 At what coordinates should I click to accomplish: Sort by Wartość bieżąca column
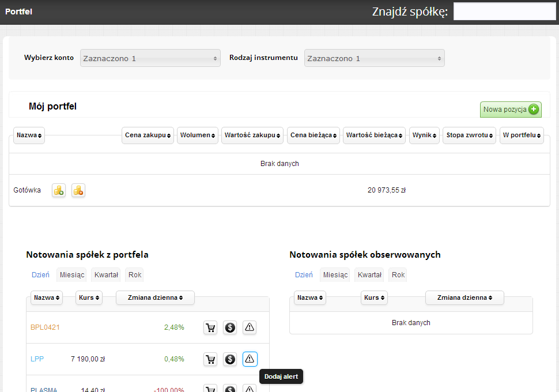374,135
